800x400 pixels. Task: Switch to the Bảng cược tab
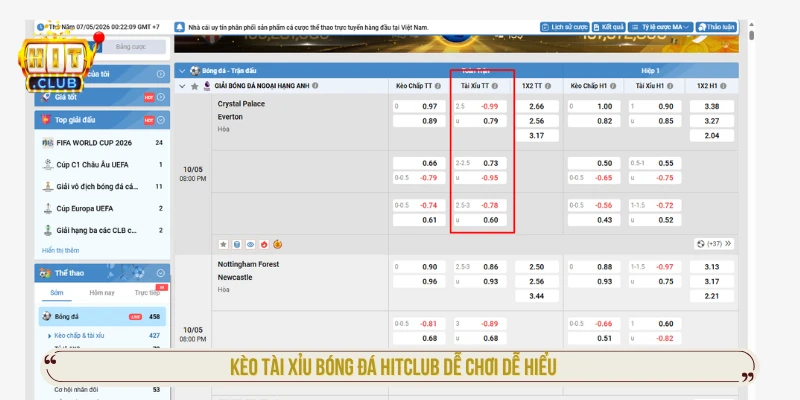click(x=131, y=46)
